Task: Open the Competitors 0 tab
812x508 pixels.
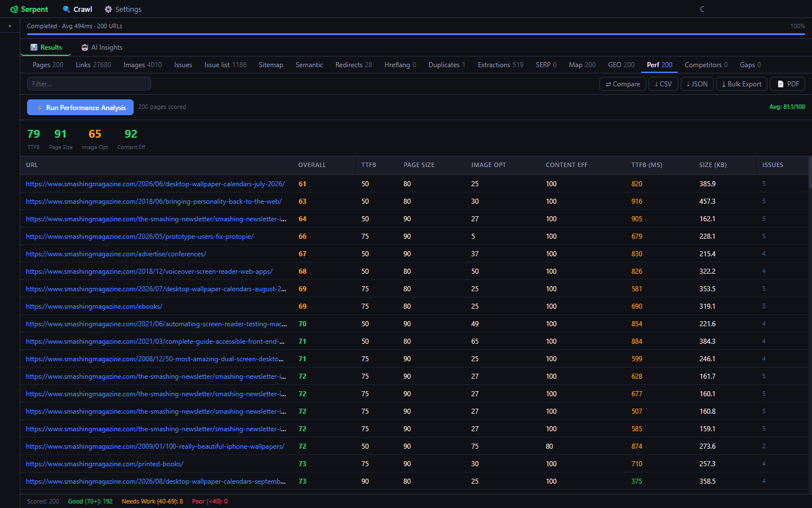Action: [x=706, y=65]
